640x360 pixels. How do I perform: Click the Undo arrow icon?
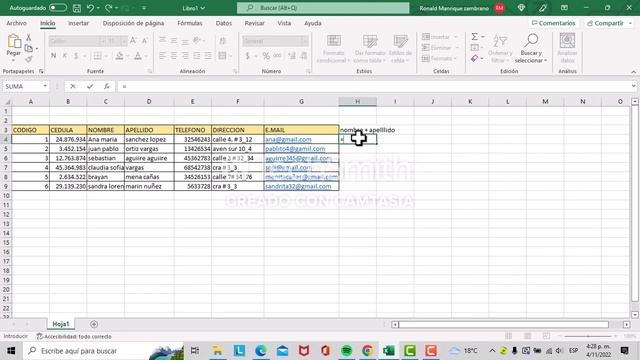point(90,8)
